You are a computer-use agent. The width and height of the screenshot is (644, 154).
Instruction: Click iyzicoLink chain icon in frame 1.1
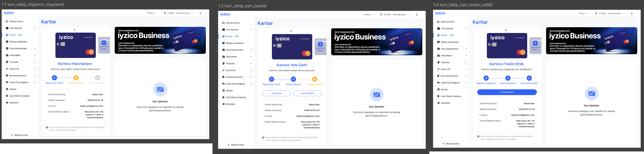(x=7, y=69)
